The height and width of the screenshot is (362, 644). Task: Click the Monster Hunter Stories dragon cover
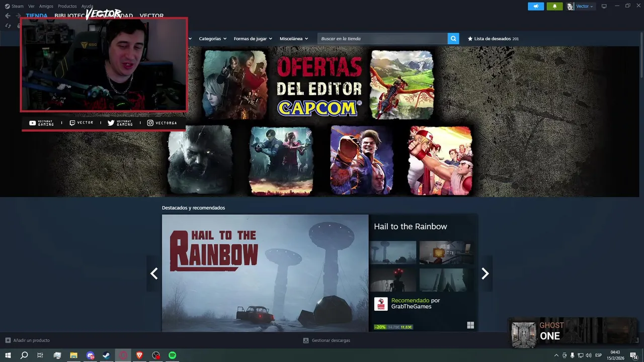[x=401, y=84]
